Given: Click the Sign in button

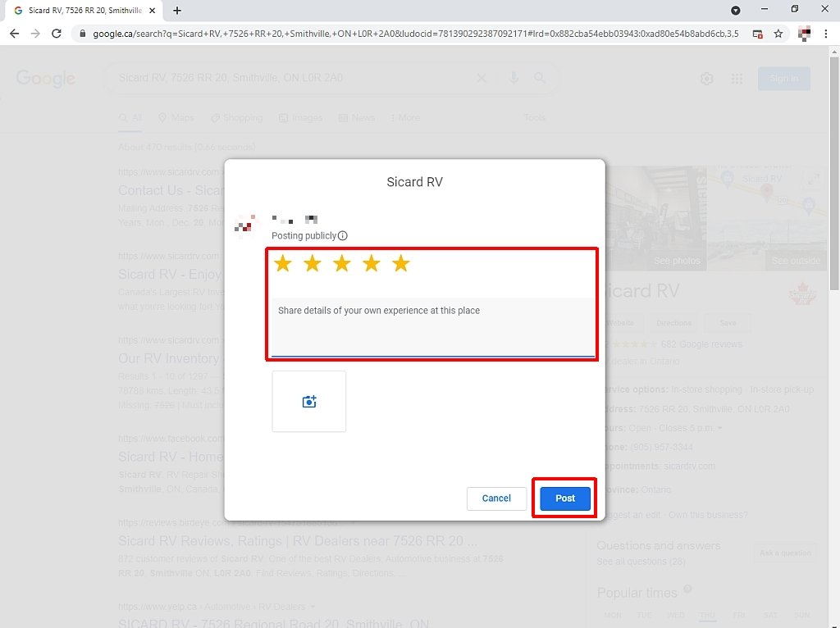Looking at the screenshot, I should click(783, 79).
